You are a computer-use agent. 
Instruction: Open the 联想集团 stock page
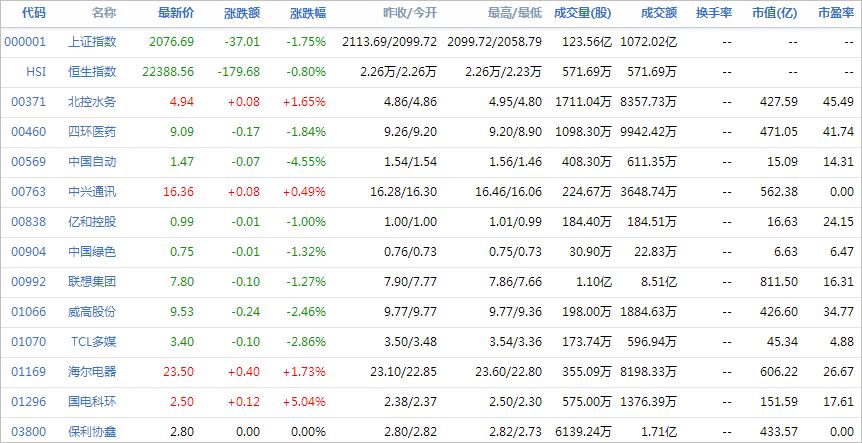[x=92, y=281]
